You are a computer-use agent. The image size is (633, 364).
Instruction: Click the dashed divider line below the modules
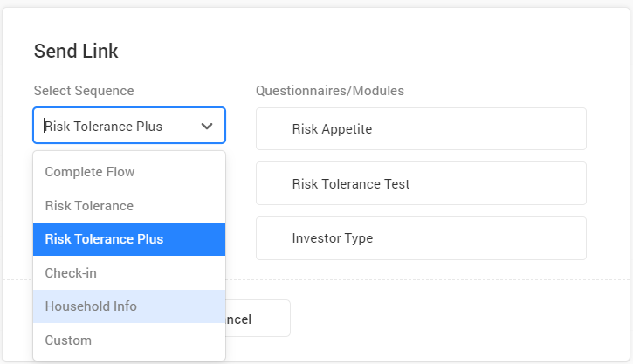[437, 280]
